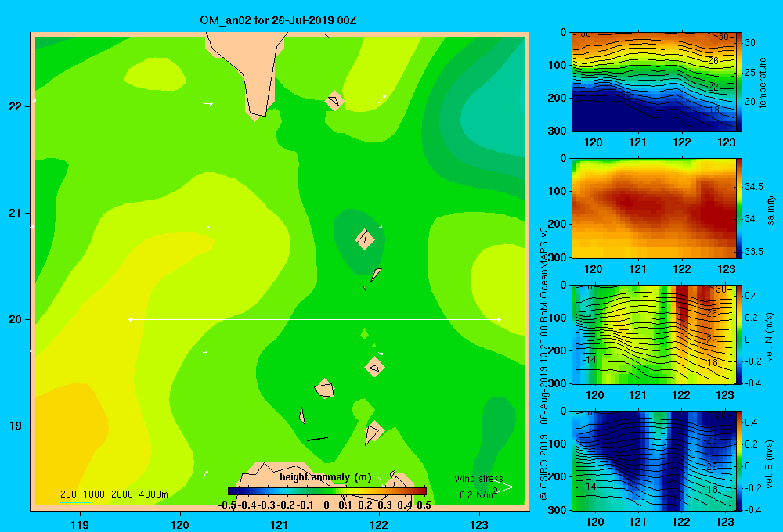Image resolution: width=783 pixels, height=532 pixels.
Task: Click the 'vel. N (m/s)' axis label
Action: pos(769,337)
